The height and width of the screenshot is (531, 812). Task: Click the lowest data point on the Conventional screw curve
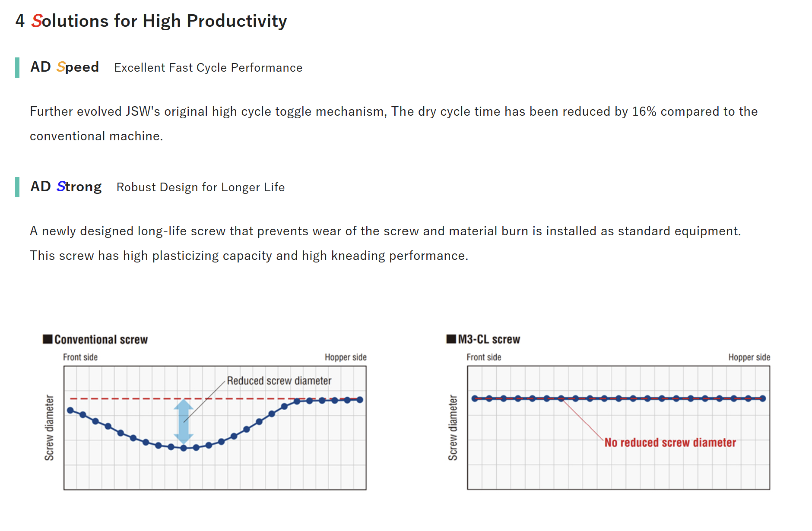pyautogui.click(x=184, y=448)
